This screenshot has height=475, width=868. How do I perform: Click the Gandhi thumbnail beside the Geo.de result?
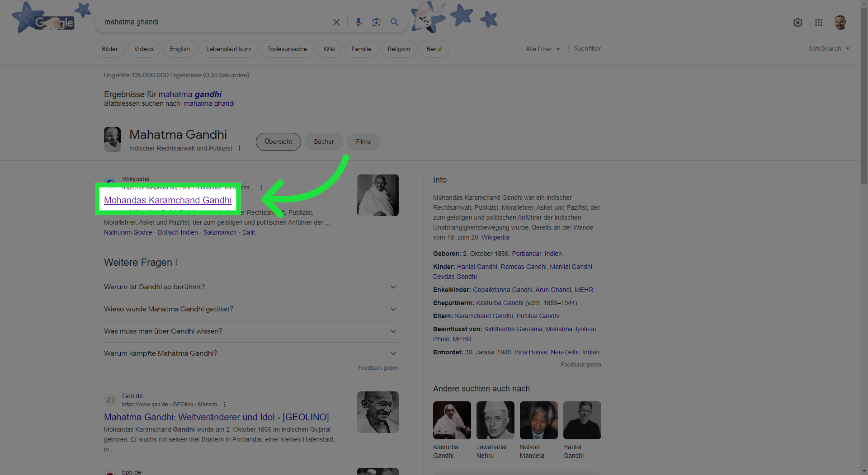pos(378,412)
